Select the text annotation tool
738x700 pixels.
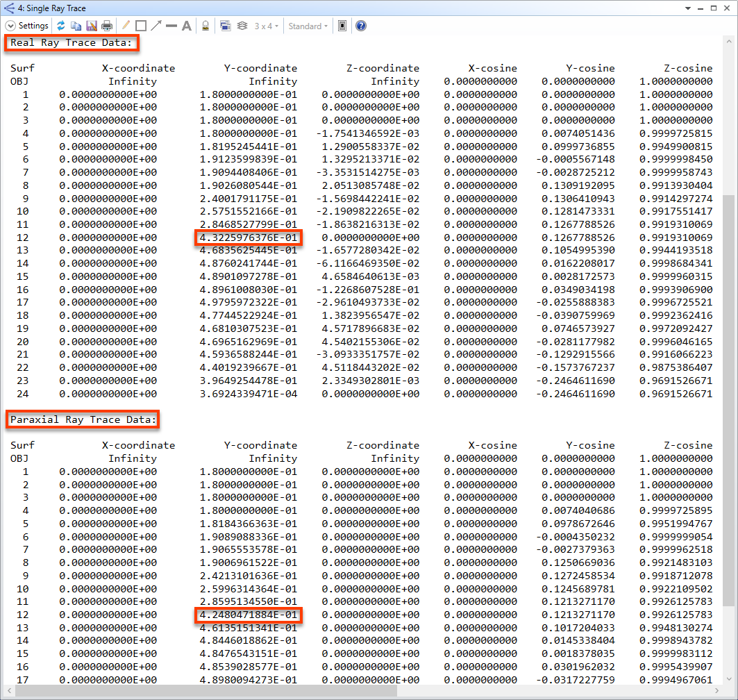coord(187,26)
